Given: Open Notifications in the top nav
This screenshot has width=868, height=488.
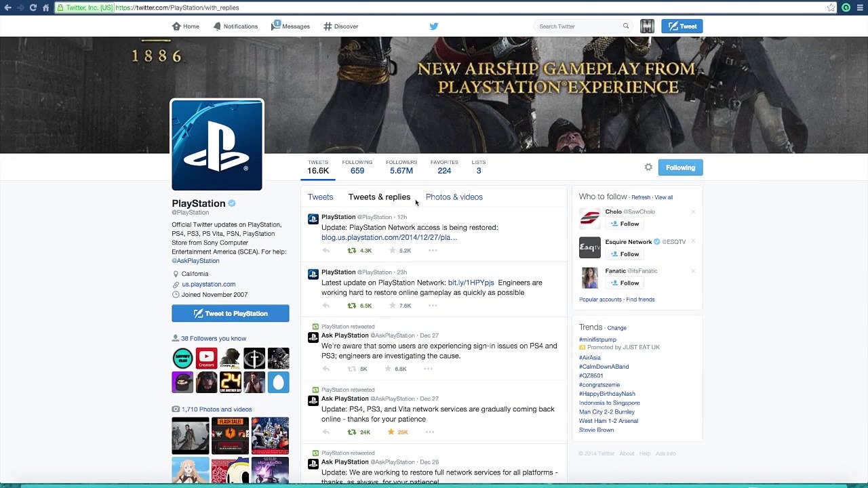Looking at the screenshot, I should (235, 26).
